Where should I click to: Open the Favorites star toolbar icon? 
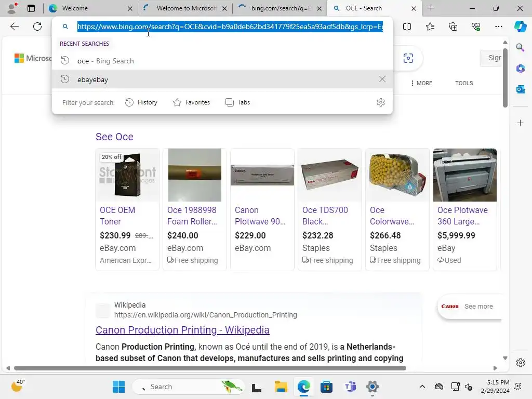coord(430,26)
